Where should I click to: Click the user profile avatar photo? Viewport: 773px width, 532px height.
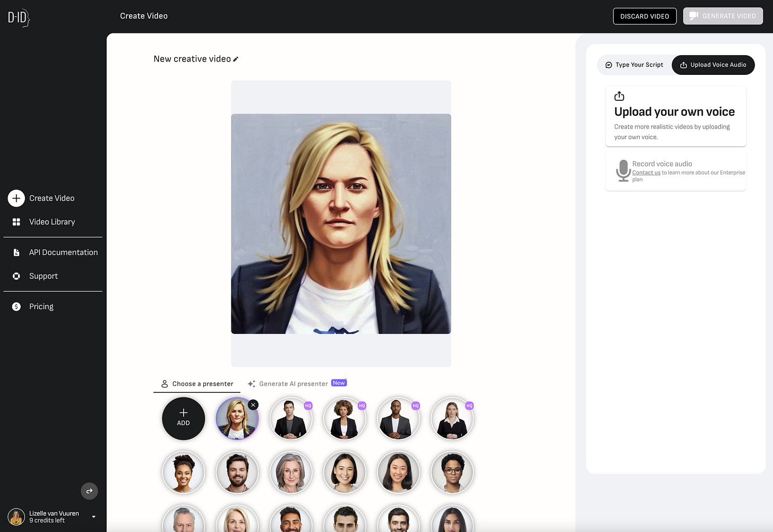pyautogui.click(x=16, y=517)
